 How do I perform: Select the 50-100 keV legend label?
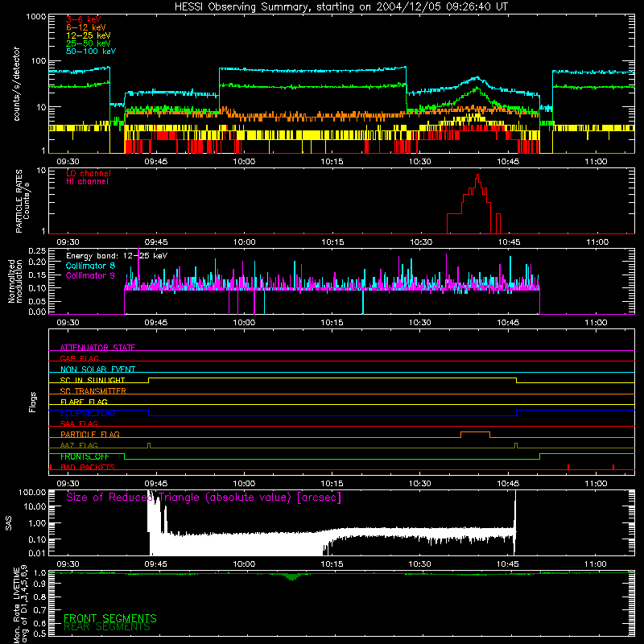coord(91,52)
